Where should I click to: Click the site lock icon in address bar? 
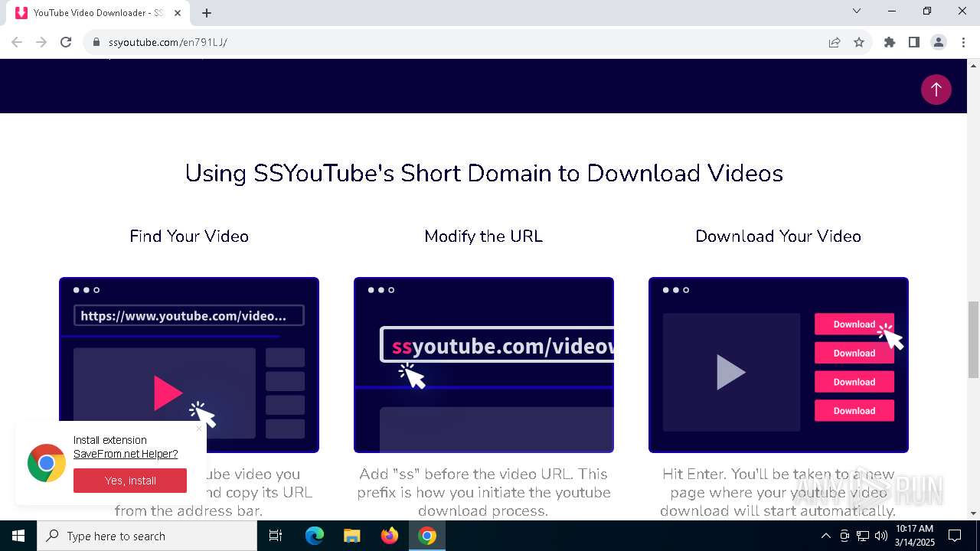[x=96, y=42]
